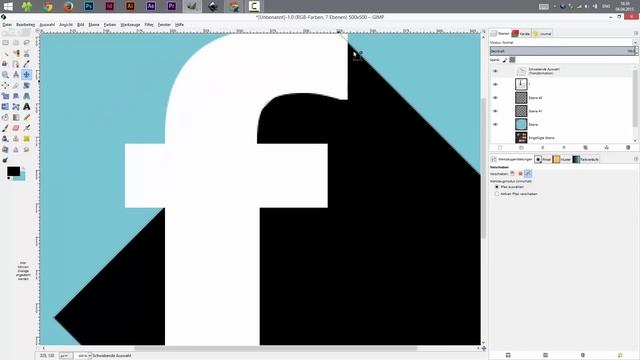640x360 pixels.
Task: Select the Rectangle Select tool
Action: (5, 42)
